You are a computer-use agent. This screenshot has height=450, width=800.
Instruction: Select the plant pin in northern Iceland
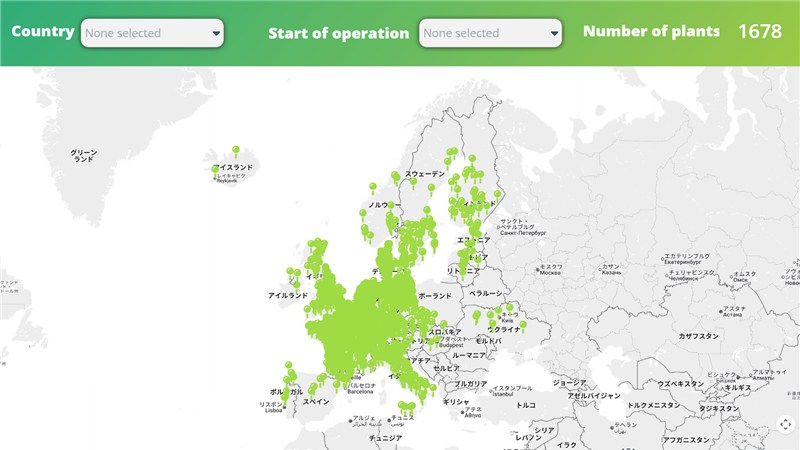tap(236, 152)
